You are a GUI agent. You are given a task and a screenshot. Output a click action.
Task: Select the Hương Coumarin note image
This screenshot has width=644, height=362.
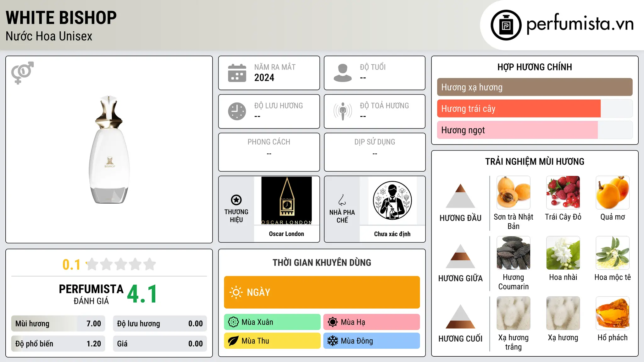[x=514, y=253]
